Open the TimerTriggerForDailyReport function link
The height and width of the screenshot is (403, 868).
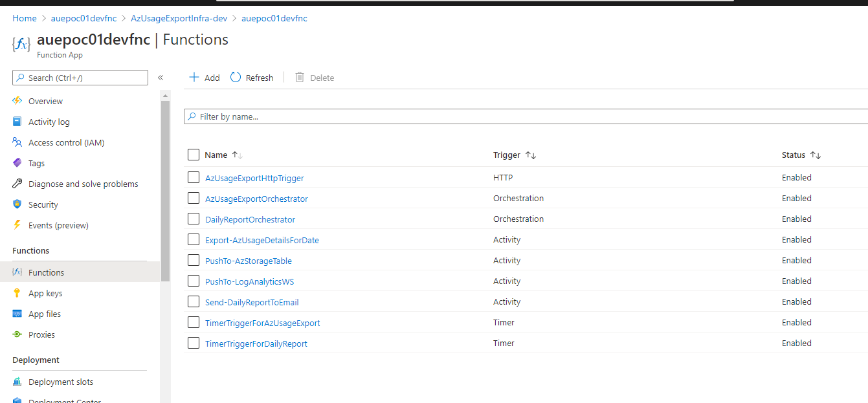pyautogui.click(x=256, y=343)
